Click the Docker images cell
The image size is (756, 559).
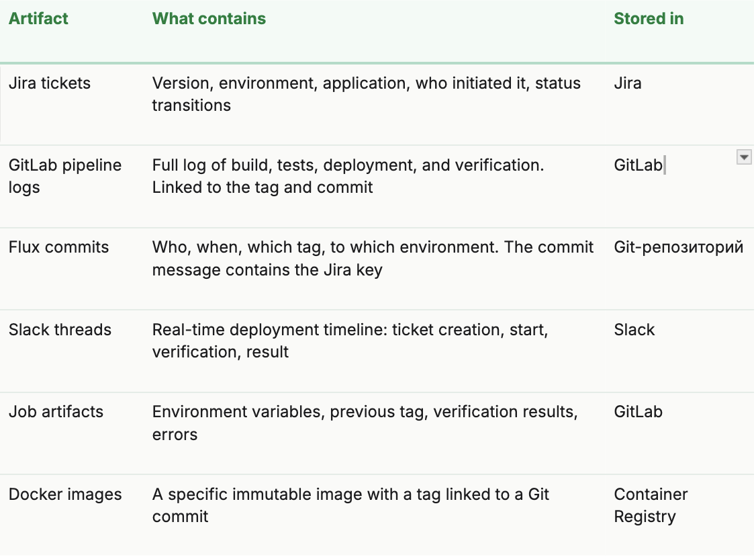(x=65, y=494)
